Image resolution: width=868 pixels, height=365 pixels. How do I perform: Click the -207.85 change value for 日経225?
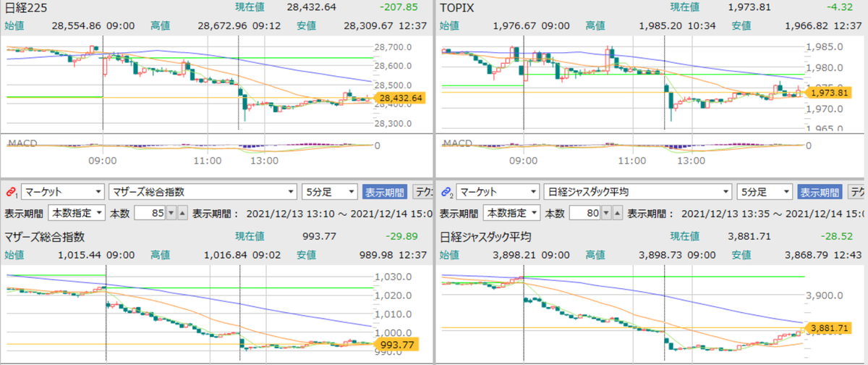tap(397, 7)
